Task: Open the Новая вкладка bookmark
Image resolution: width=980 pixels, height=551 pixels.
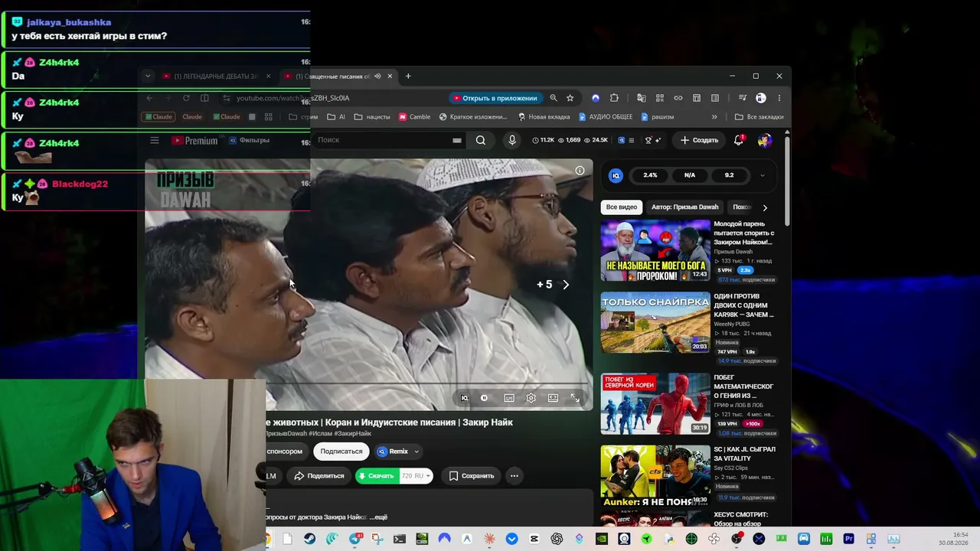Action: coord(544,117)
